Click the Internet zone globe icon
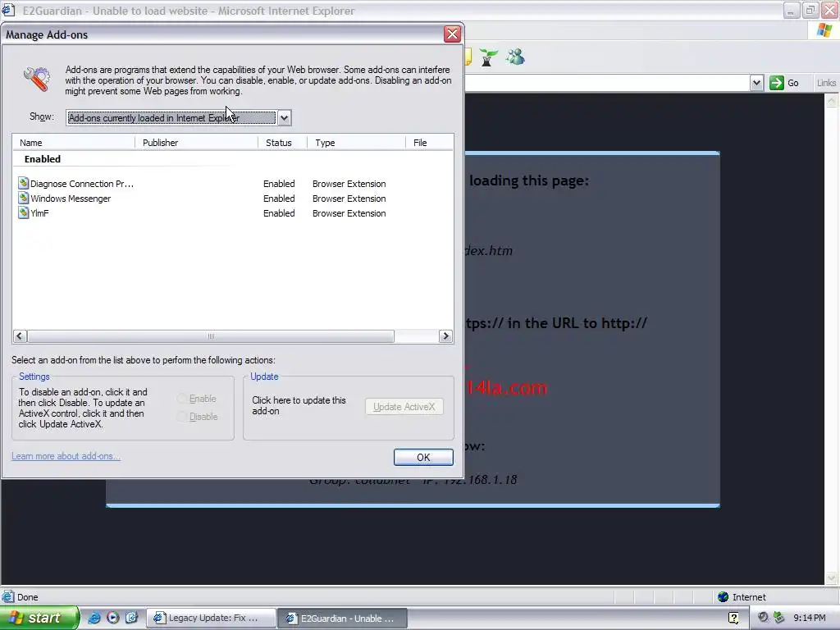 coord(724,597)
